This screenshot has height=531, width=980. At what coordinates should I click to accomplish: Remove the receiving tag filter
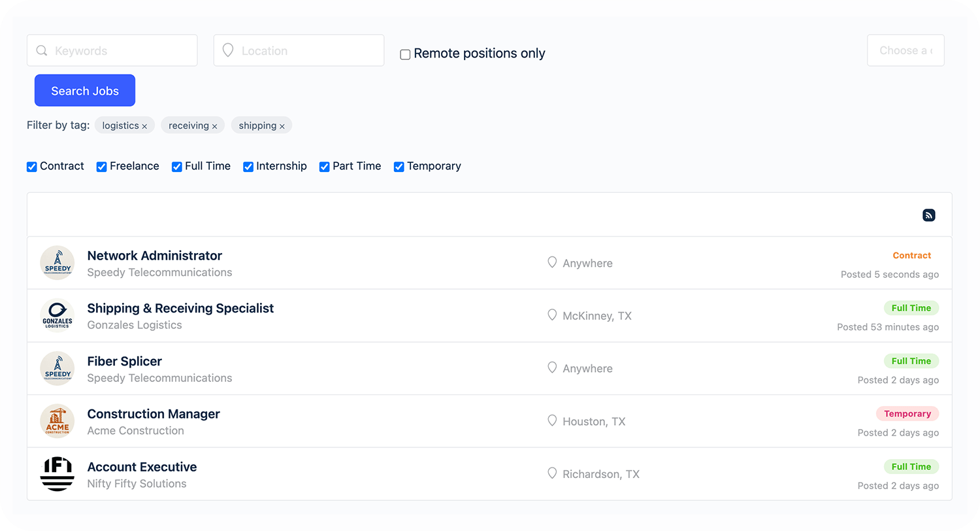point(214,126)
